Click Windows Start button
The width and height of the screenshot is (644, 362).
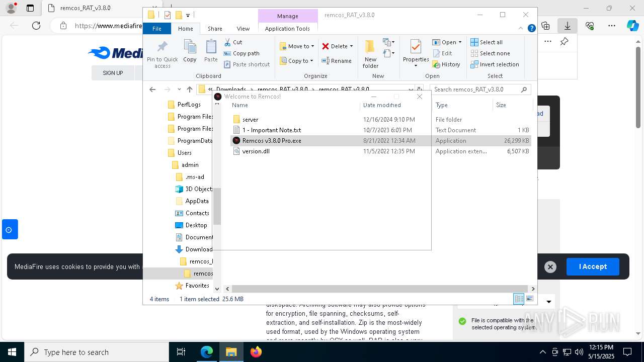click(12, 352)
